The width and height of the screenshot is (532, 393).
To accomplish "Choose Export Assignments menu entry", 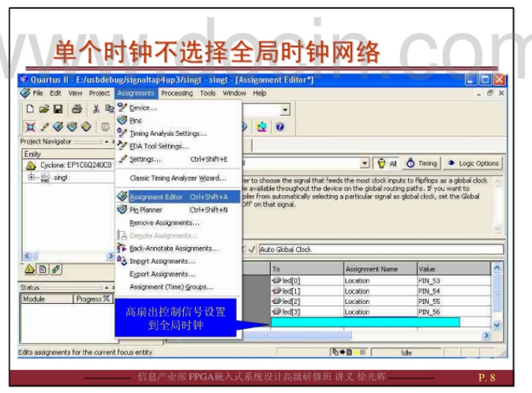I will tap(178, 274).
